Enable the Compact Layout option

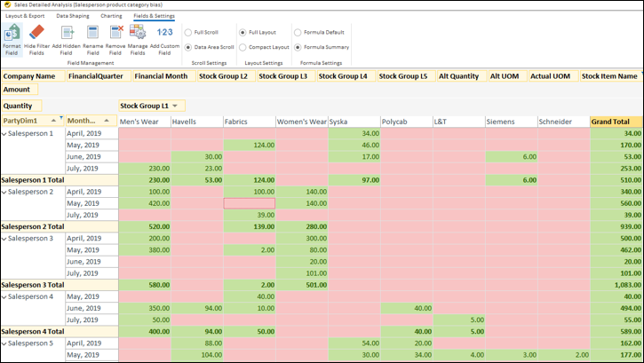click(242, 47)
